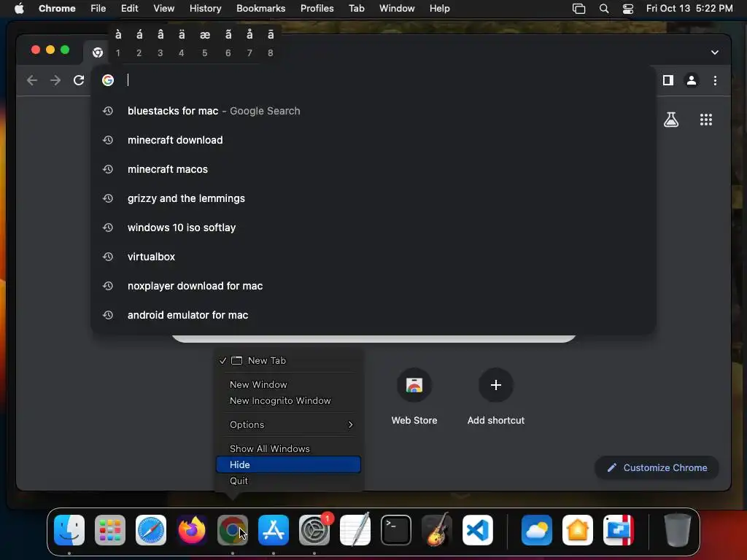747x560 pixels.
Task: Toggle the checked New Tab window entry
Action: click(288, 360)
